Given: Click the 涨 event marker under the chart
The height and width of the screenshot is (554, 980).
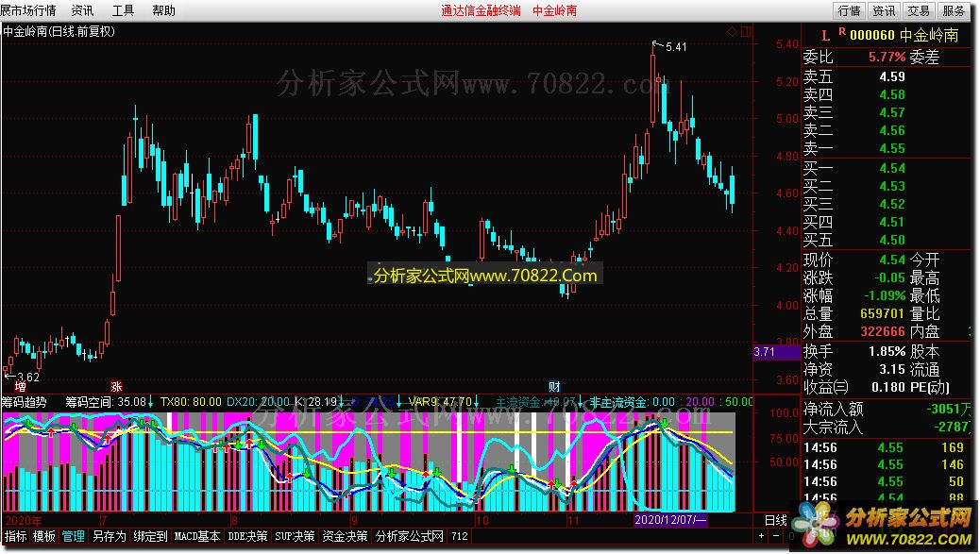Looking at the screenshot, I should (x=115, y=387).
